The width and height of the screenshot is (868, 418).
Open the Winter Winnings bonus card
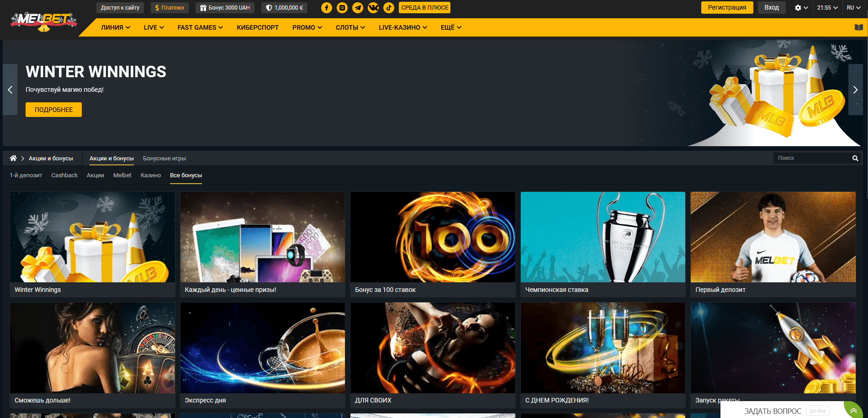pyautogui.click(x=92, y=244)
